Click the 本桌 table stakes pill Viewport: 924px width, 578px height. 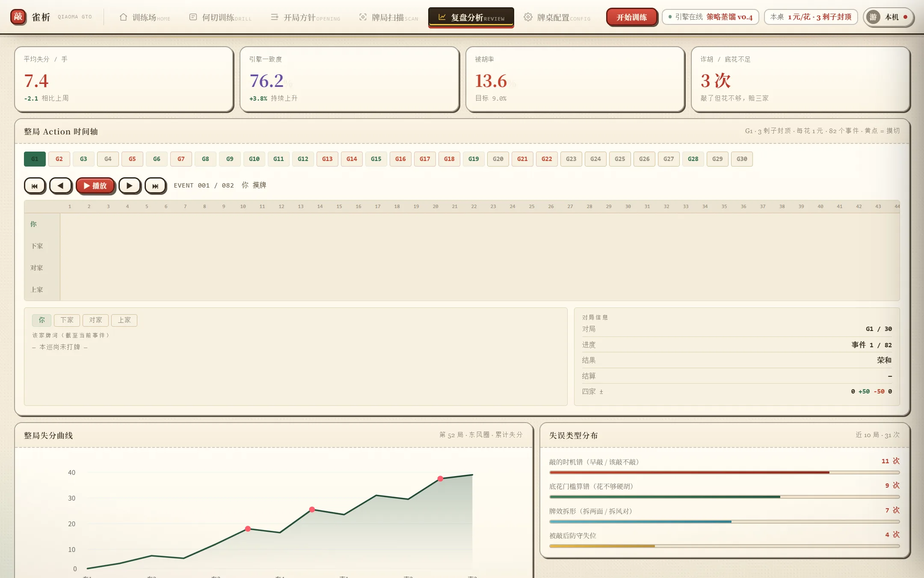point(811,17)
